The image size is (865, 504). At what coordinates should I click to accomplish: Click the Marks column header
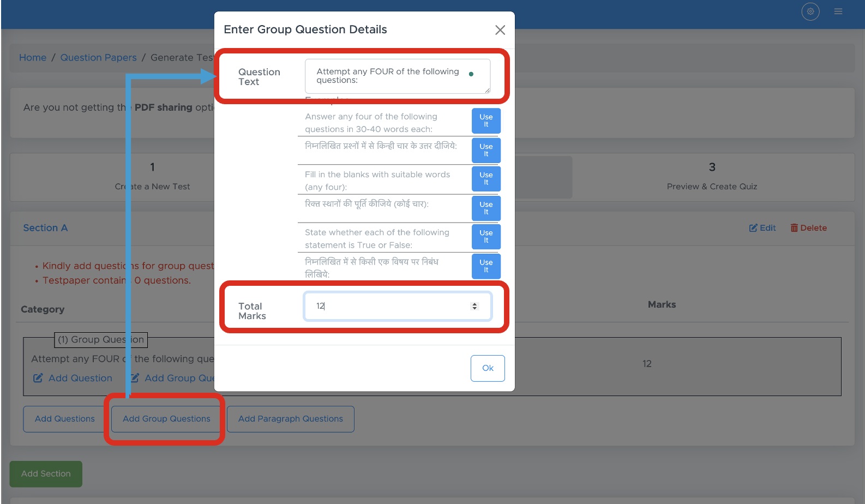(x=662, y=304)
